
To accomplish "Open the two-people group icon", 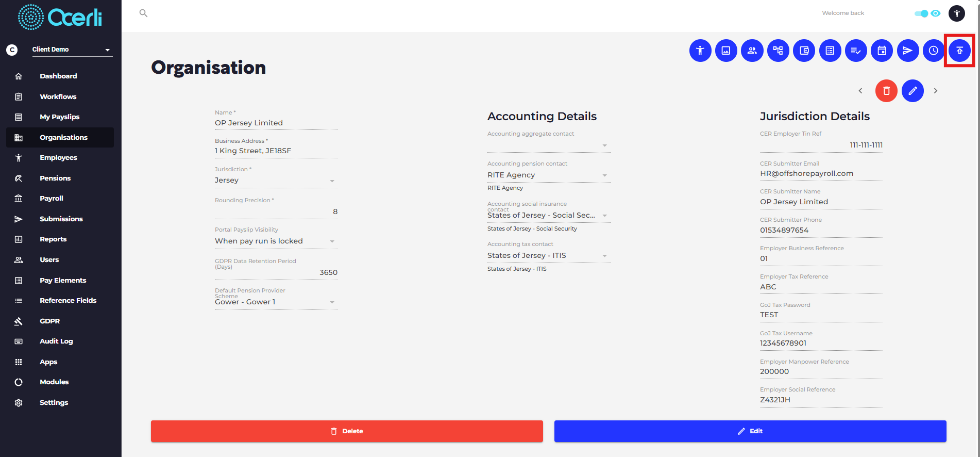I will pyautogui.click(x=752, y=51).
